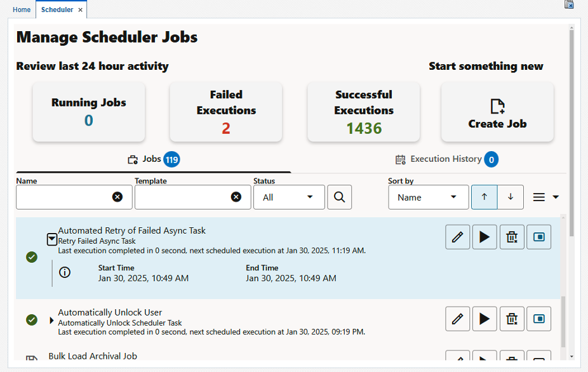Open the hamburger menu near Sort by

(x=538, y=197)
